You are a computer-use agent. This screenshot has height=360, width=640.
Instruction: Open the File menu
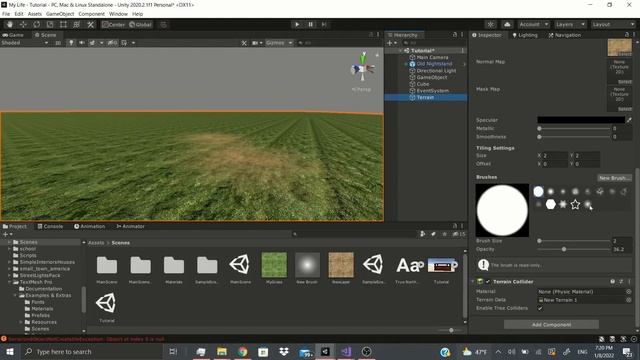coord(6,14)
